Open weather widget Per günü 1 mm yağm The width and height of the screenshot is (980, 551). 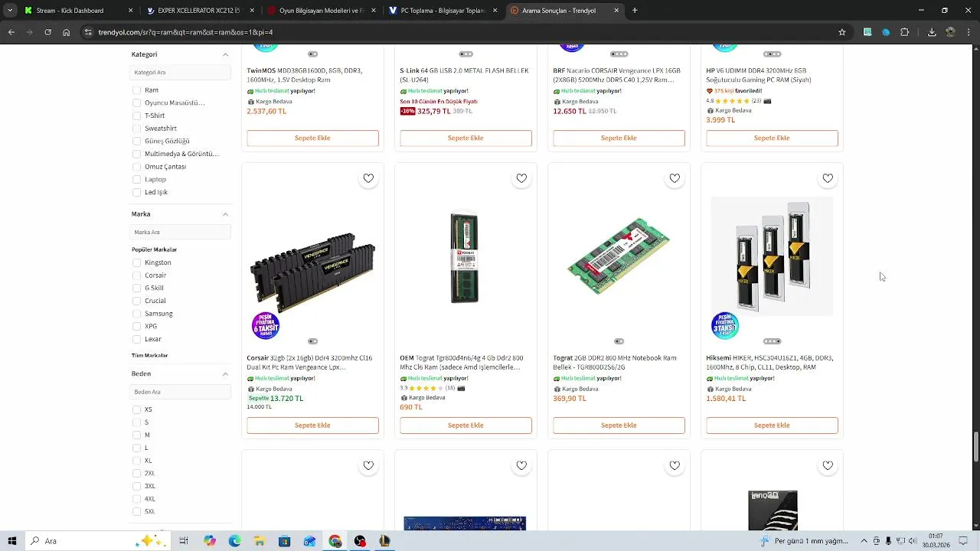[803, 541]
